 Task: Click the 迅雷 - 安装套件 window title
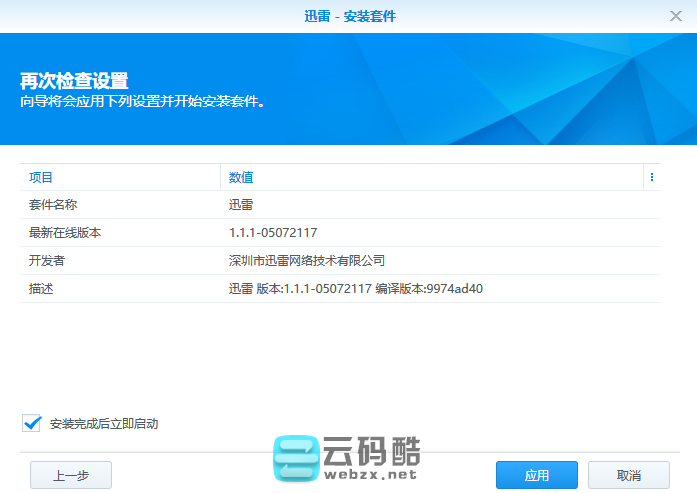point(348,16)
